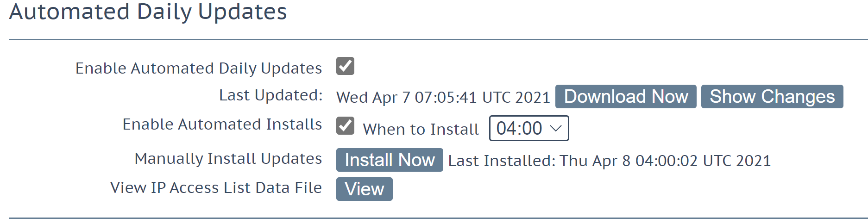This screenshot has width=868, height=224.
Task: Click the View IP Access List Data File label
Action: click(216, 187)
